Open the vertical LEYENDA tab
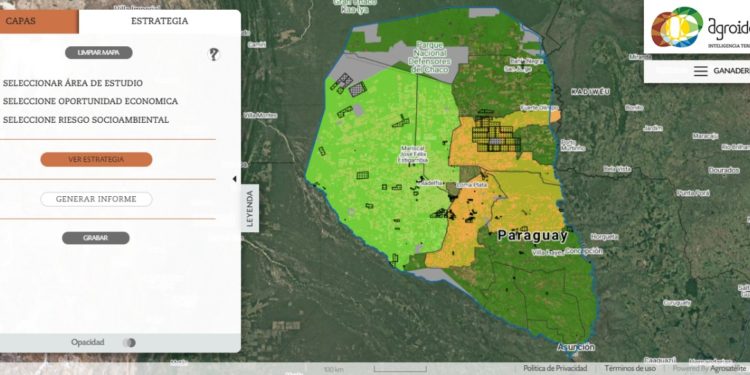Image resolution: width=750 pixels, height=375 pixels. (250, 208)
